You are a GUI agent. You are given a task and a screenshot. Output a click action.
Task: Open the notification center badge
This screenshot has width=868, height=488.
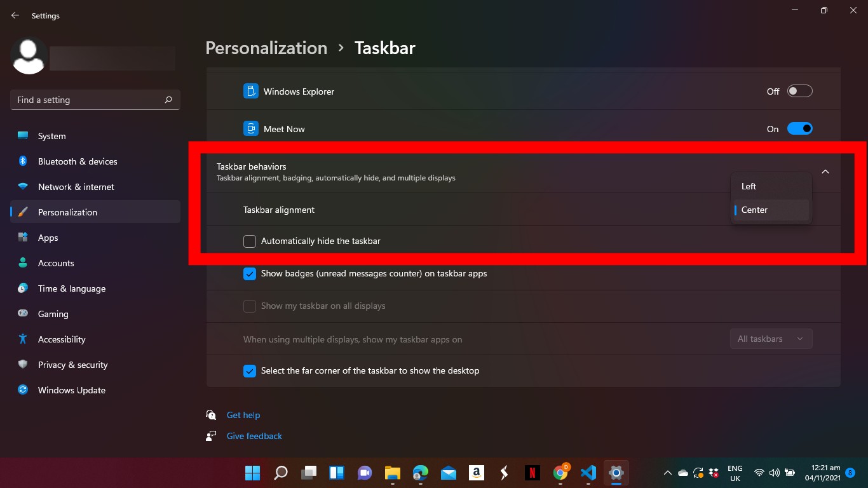[850, 473]
